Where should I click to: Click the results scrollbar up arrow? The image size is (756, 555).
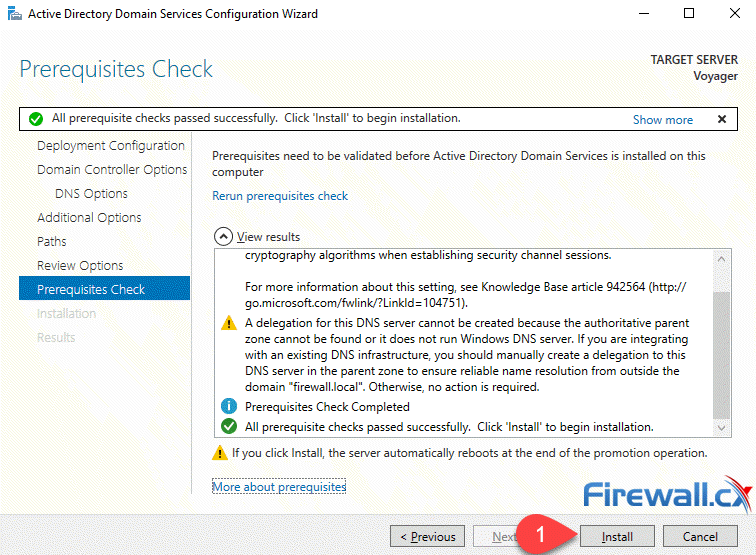point(721,259)
